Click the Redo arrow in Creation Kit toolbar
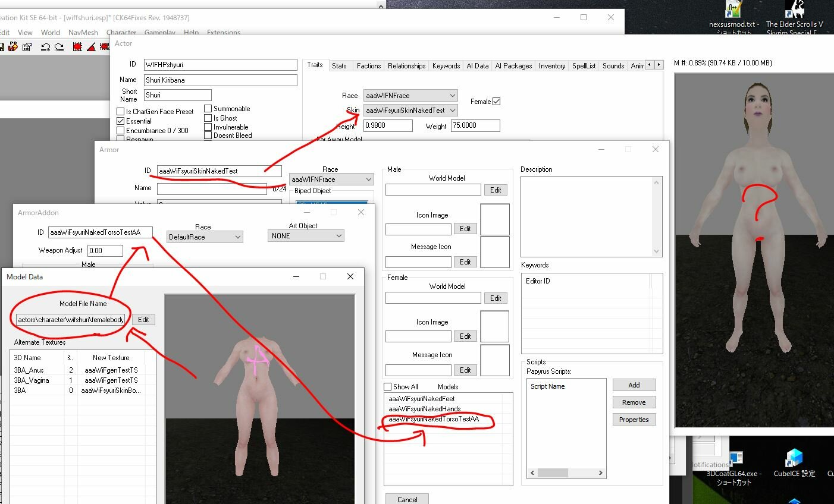This screenshot has height=504, width=834. 59,47
